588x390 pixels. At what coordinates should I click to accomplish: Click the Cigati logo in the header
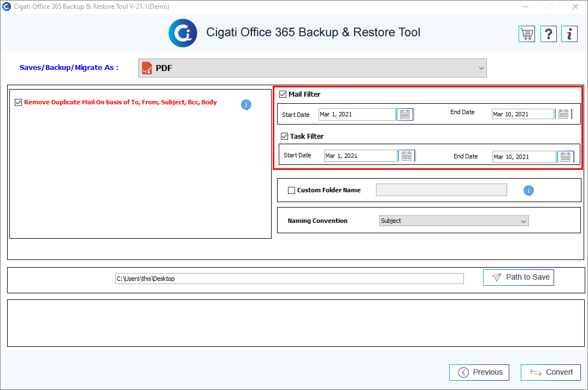(x=183, y=33)
